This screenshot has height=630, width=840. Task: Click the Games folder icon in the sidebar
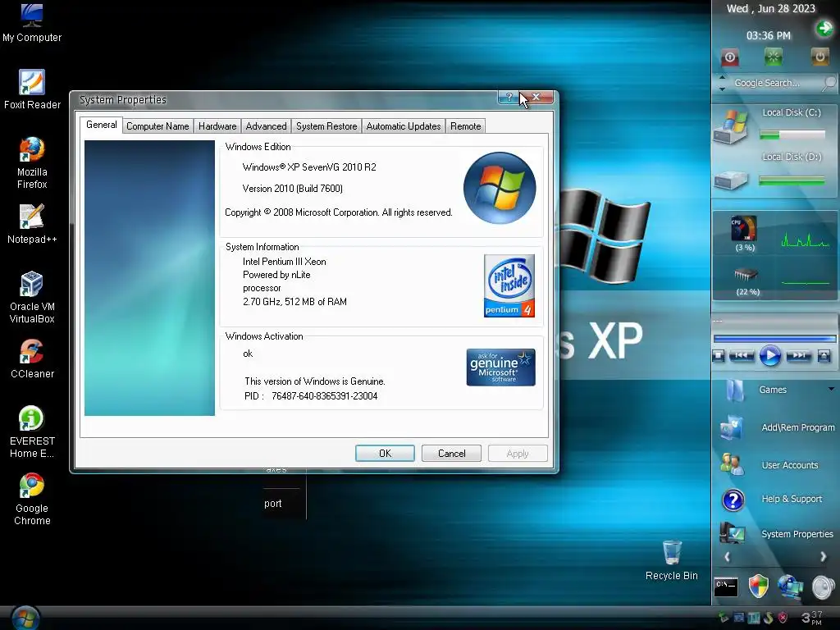(735, 391)
